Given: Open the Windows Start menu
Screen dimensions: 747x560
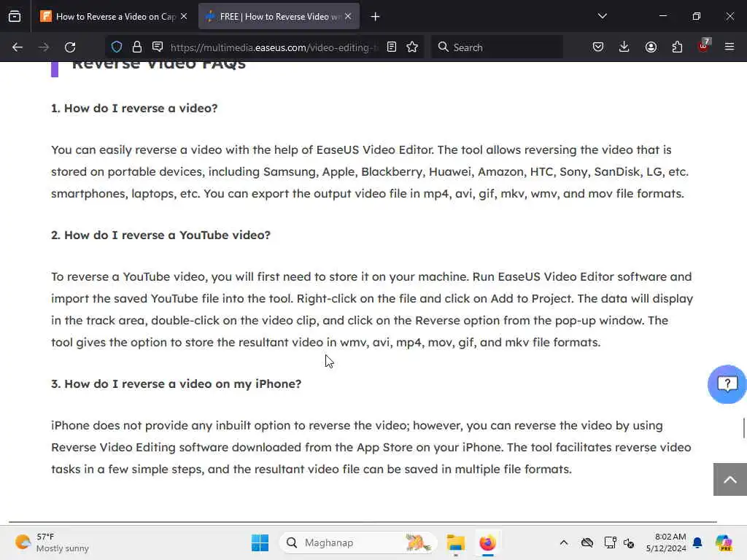Looking at the screenshot, I should [x=260, y=542].
